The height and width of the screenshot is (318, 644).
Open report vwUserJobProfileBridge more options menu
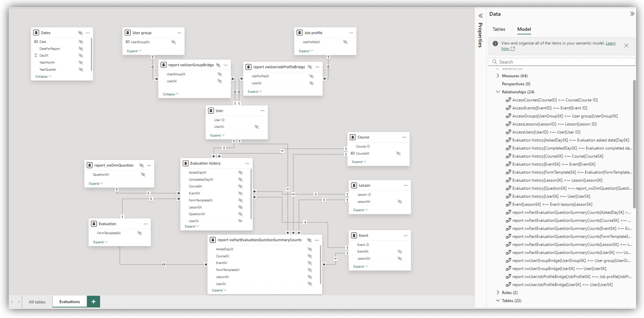[317, 67]
